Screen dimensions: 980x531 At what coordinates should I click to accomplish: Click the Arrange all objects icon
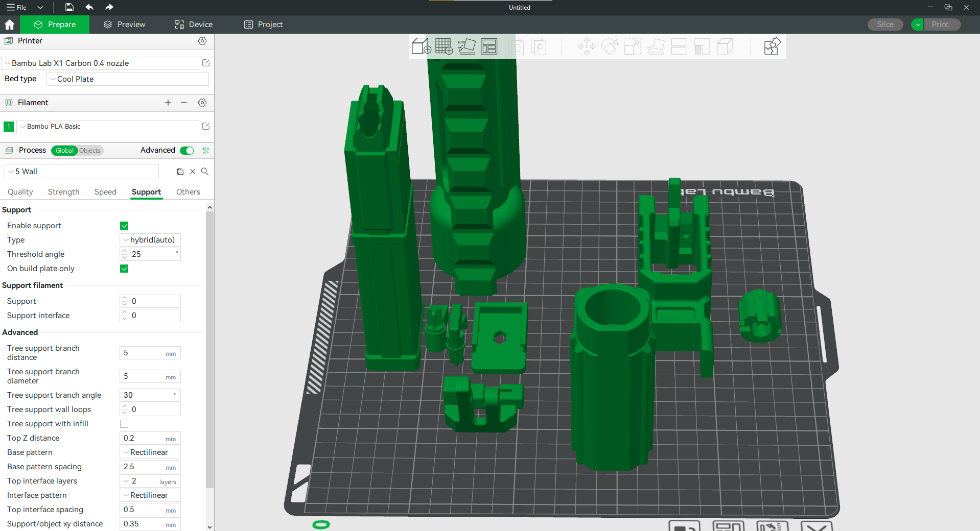point(489,46)
